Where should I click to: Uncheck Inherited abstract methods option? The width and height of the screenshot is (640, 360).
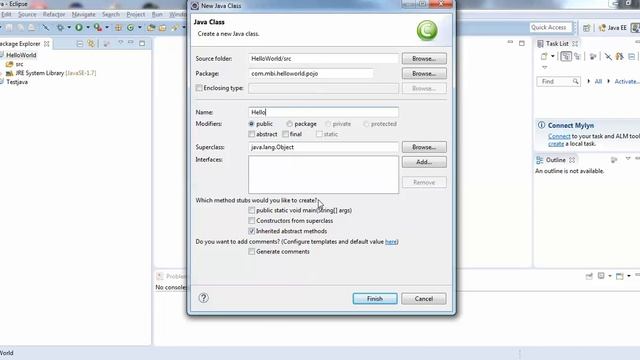[251, 231]
